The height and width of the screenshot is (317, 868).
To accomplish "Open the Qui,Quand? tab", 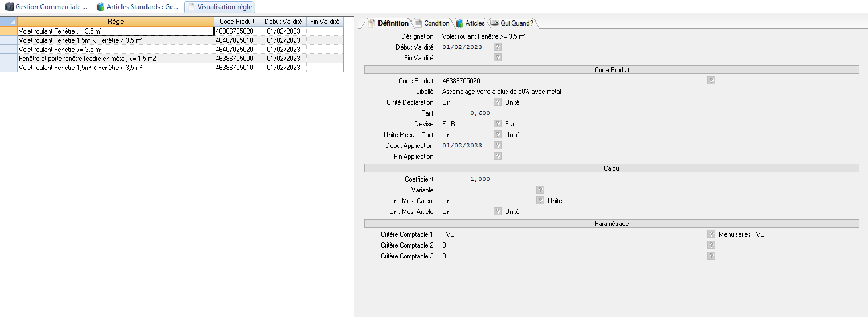I will click(512, 23).
